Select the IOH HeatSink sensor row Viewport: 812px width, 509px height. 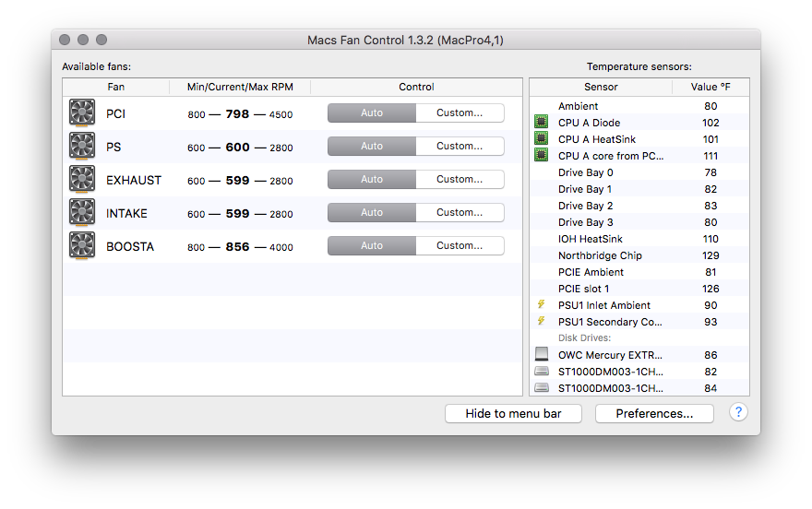(639, 239)
